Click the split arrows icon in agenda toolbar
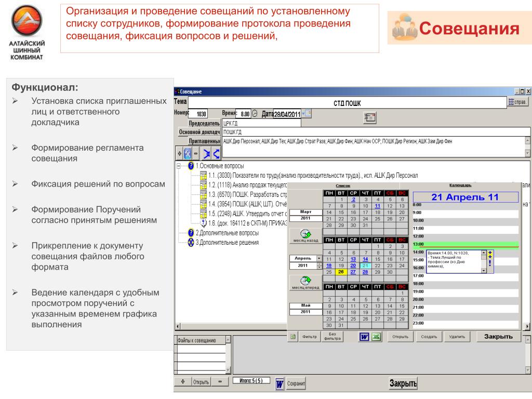 [x=216, y=154]
